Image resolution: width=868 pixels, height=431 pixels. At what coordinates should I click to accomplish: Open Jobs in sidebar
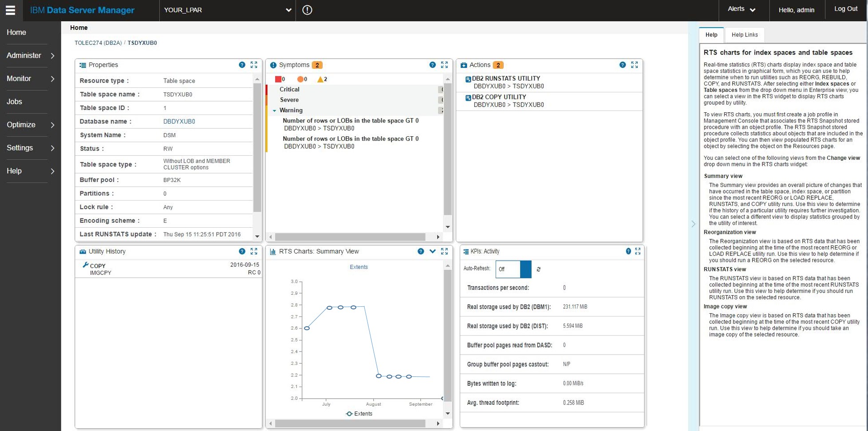pos(14,102)
